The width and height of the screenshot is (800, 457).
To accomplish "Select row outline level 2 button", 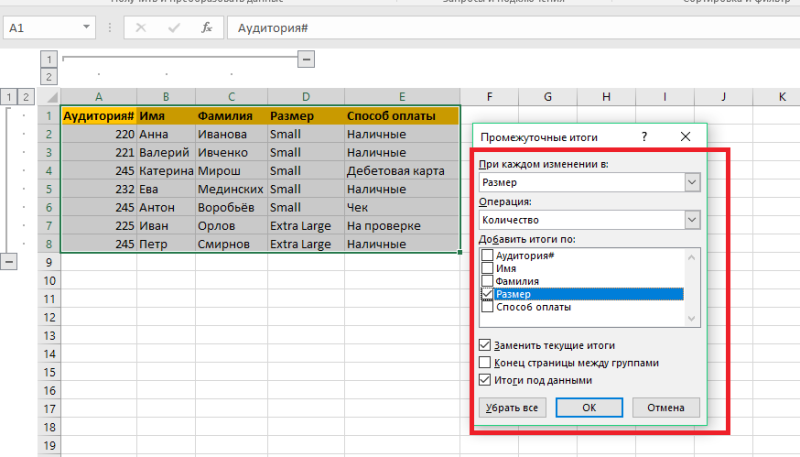I will point(26,96).
